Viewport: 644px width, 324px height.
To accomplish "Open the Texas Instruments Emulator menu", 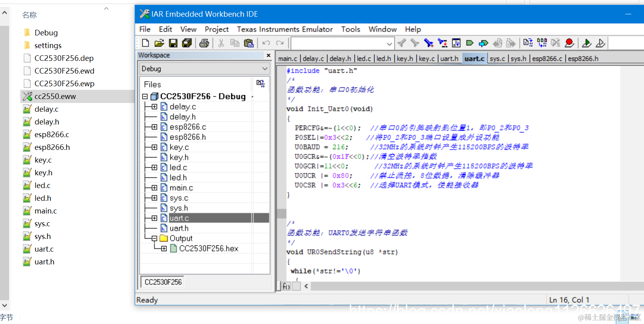I will 285,29.
